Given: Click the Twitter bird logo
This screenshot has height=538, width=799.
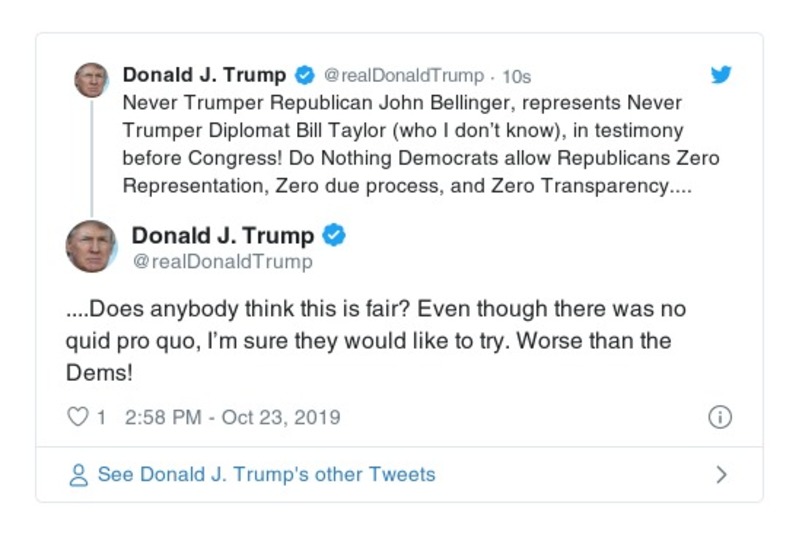Looking at the screenshot, I should pyautogui.click(x=720, y=75).
